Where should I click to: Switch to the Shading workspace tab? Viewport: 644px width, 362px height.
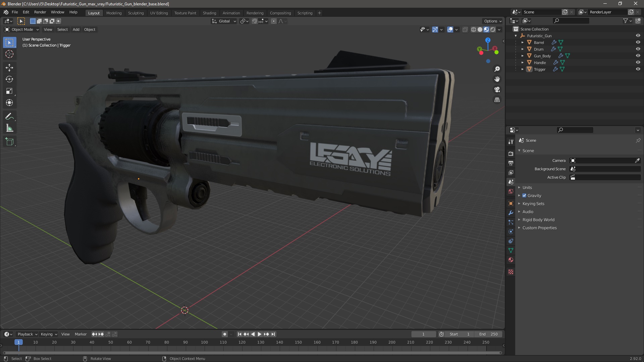(x=209, y=13)
